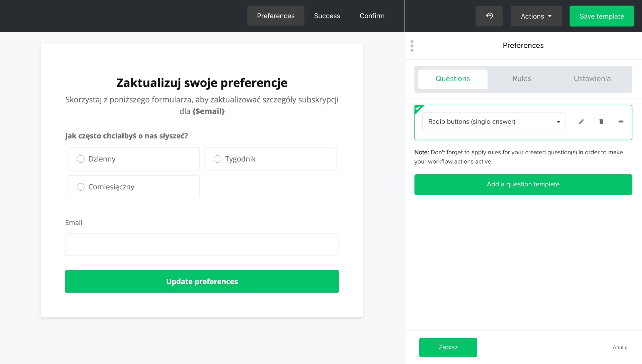Click the green checkmark corner badge
642x364 pixels.
pos(418,108)
